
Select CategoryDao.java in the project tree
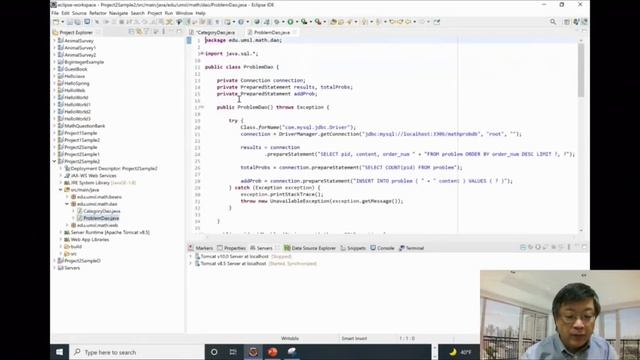pos(102,211)
